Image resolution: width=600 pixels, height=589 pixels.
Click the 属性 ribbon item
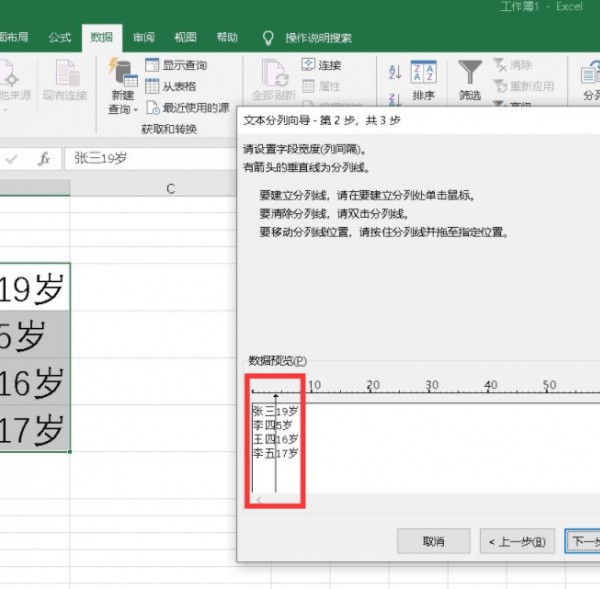coord(321,86)
